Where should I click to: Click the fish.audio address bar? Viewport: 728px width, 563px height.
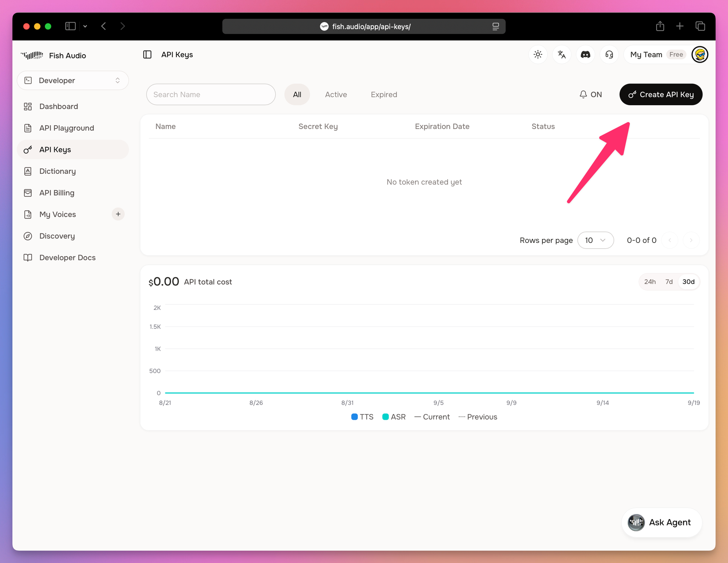[364, 27]
